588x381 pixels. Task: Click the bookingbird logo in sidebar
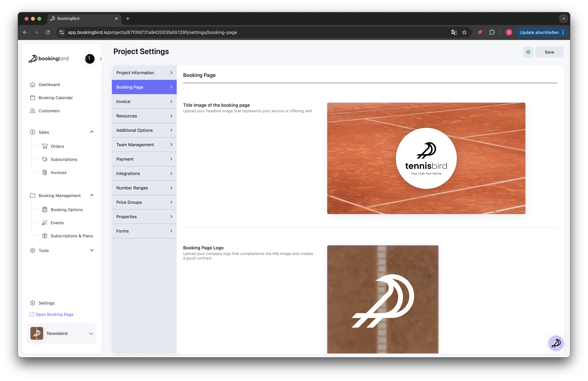[x=48, y=59]
